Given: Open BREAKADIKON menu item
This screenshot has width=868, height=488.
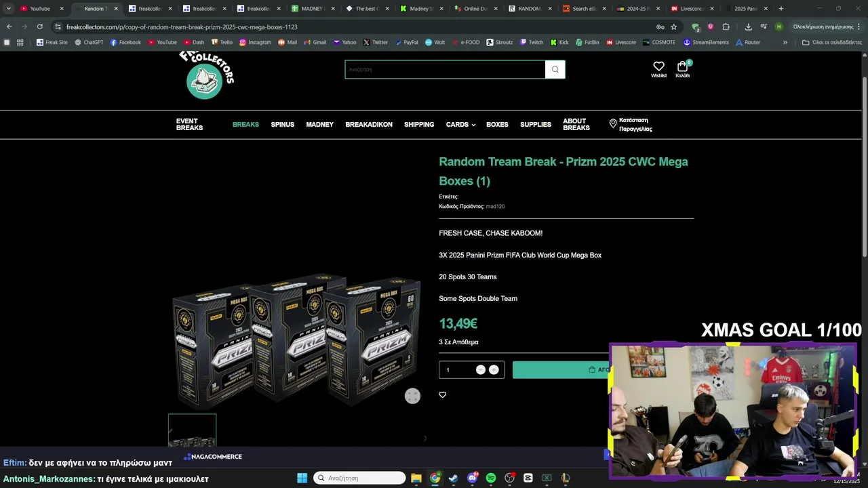Looking at the screenshot, I should 369,125.
